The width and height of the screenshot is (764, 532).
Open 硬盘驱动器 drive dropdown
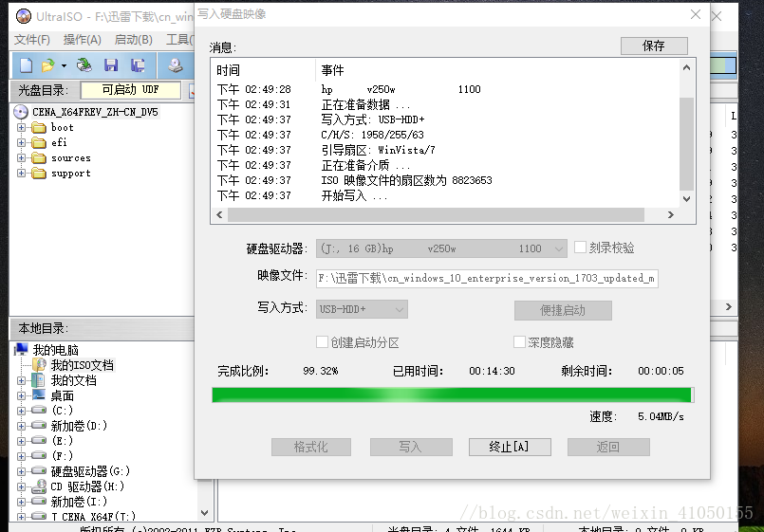pyautogui.click(x=441, y=248)
